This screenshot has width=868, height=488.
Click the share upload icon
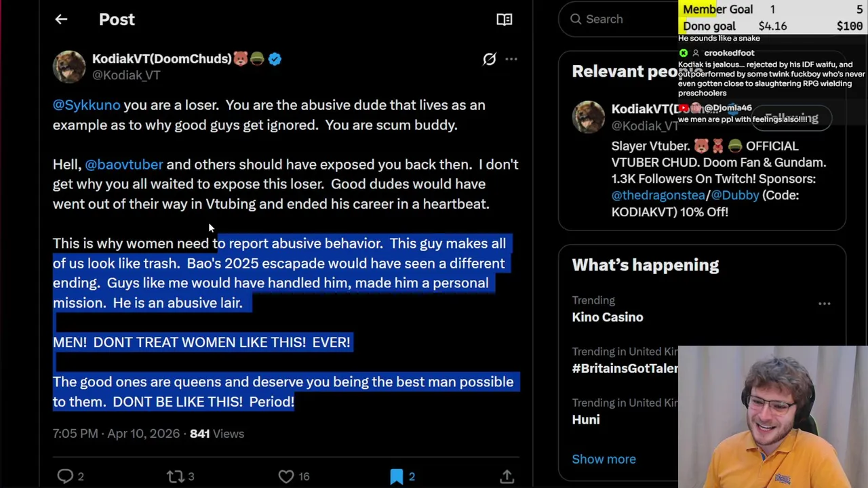[x=507, y=476]
